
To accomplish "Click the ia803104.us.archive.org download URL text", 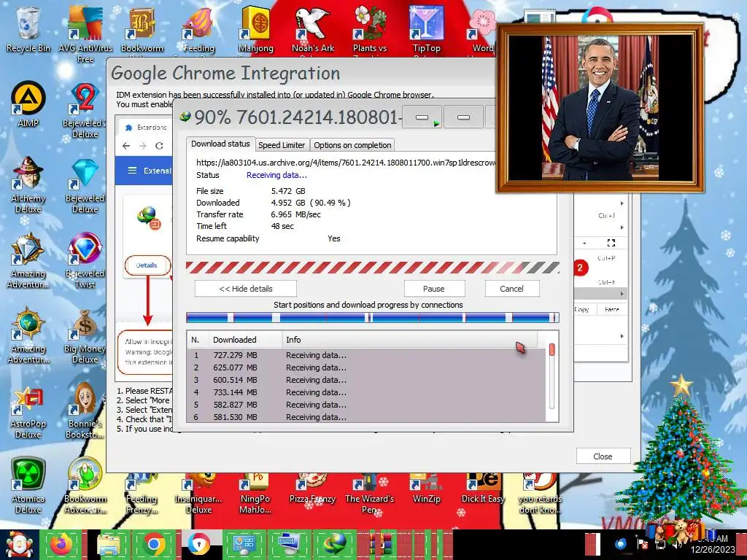I will click(x=346, y=163).
